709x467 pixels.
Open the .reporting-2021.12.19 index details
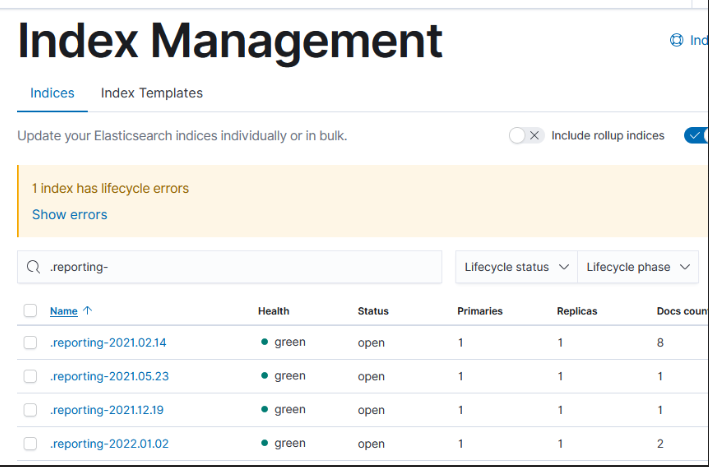coord(107,410)
